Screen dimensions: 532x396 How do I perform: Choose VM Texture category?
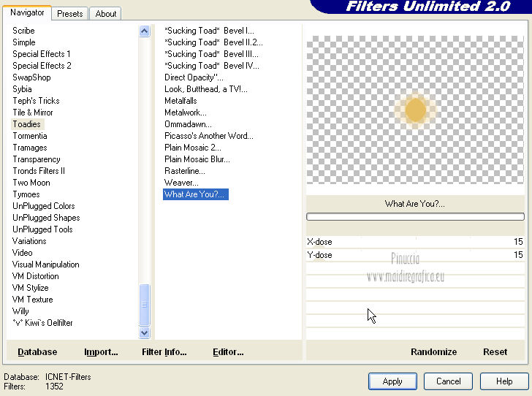click(x=33, y=300)
